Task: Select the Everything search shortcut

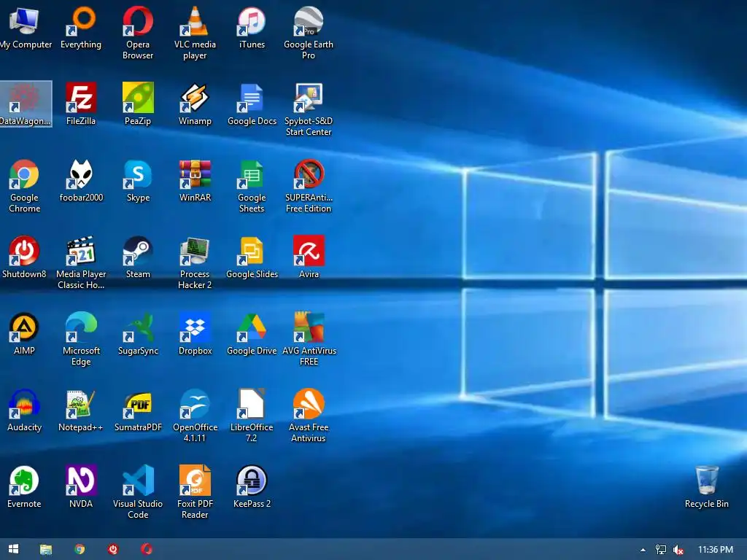Action: tap(81, 28)
